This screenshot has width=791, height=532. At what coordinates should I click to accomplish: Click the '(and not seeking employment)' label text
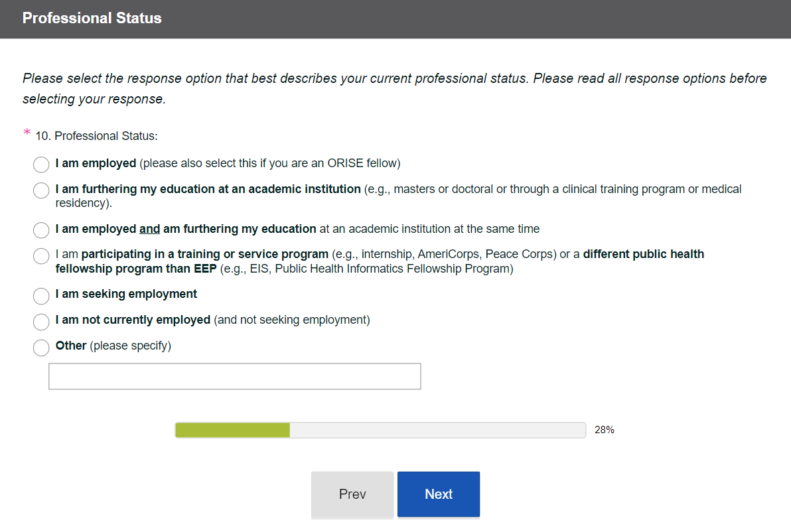tap(292, 320)
